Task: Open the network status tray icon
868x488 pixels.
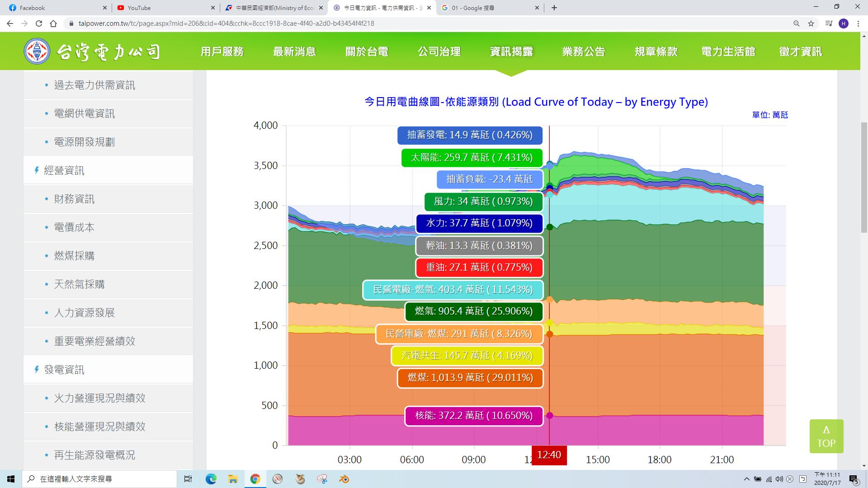Action: tap(769, 479)
